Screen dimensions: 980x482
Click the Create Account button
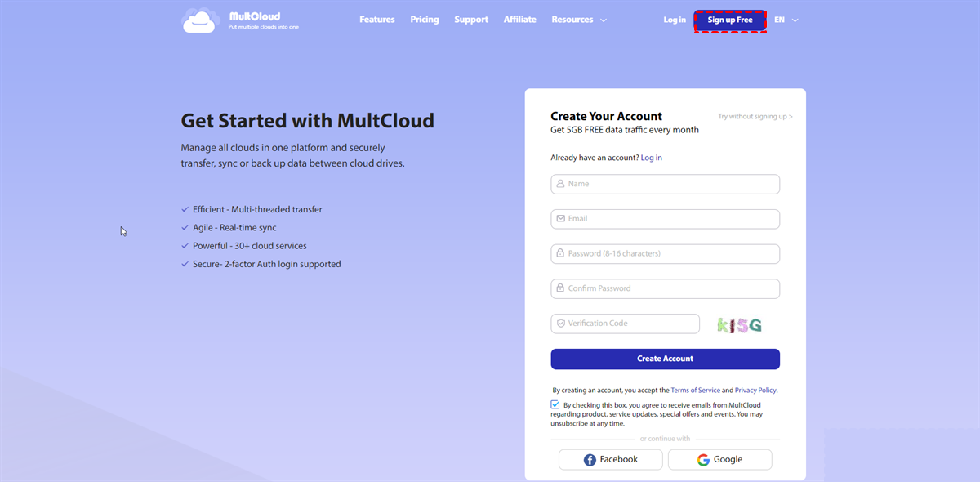click(x=666, y=359)
